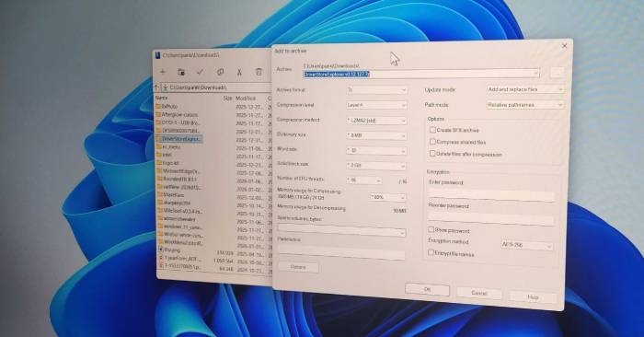Open the Archive format dropdown

pos(376,89)
